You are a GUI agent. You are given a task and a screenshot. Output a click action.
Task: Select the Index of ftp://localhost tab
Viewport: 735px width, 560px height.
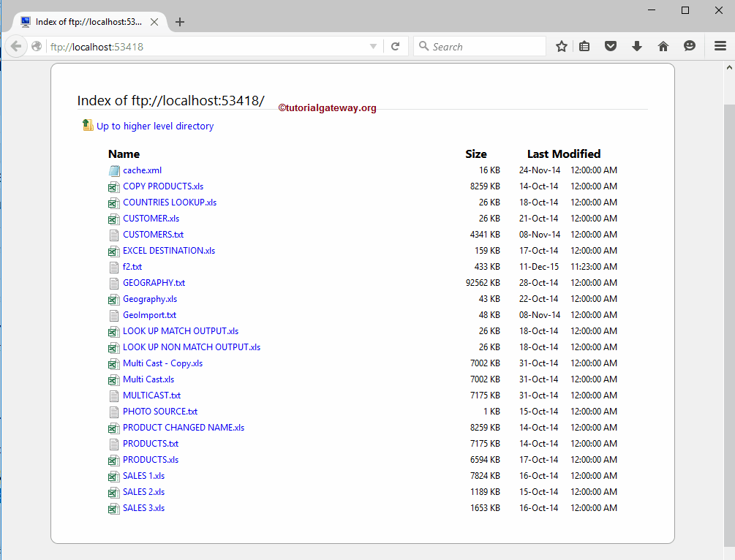point(88,22)
